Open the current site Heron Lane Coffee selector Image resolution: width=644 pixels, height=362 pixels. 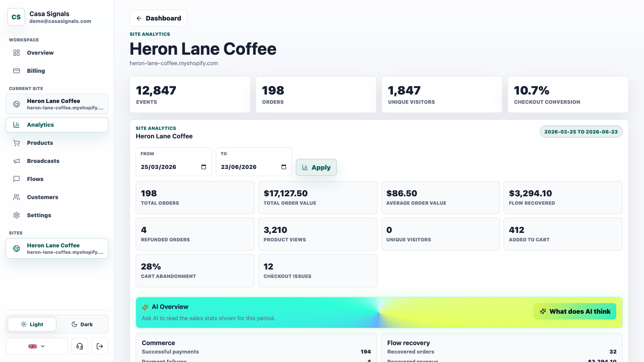click(x=57, y=104)
